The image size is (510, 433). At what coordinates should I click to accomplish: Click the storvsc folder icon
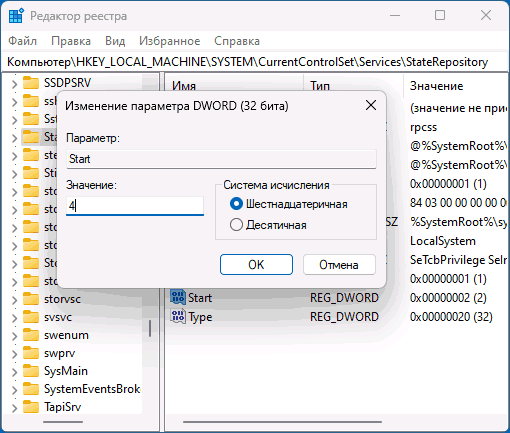[x=31, y=299]
